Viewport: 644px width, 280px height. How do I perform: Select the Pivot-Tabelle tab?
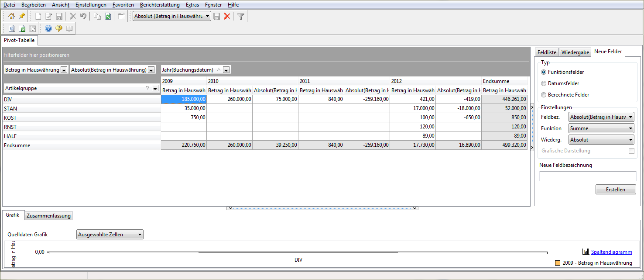point(20,40)
